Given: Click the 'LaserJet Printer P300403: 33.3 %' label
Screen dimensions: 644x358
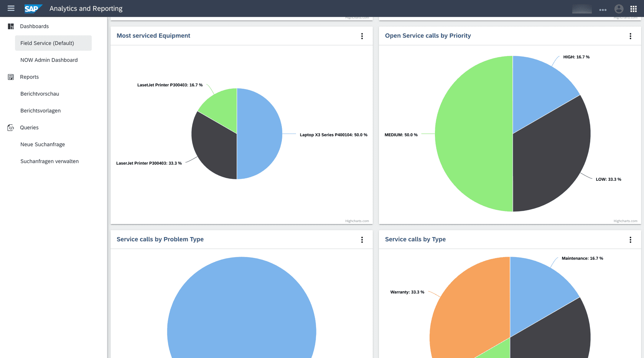Looking at the screenshot, I should pyautogui.click(x=149, y=163).
